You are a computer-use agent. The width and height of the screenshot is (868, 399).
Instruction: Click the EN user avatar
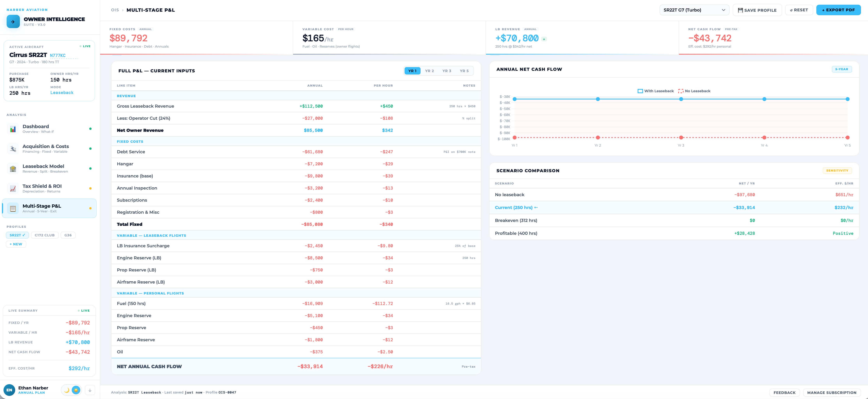pyautogui.click(x=9, y=390)
